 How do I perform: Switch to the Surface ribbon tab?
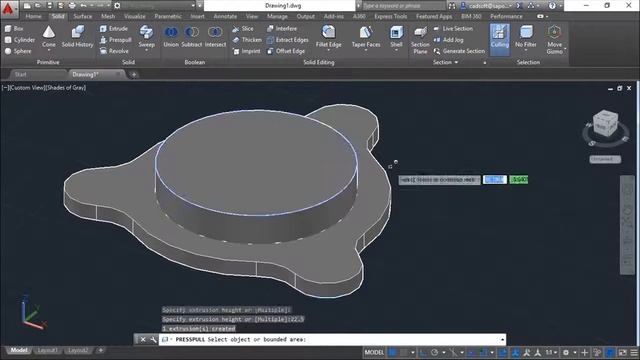83,16
